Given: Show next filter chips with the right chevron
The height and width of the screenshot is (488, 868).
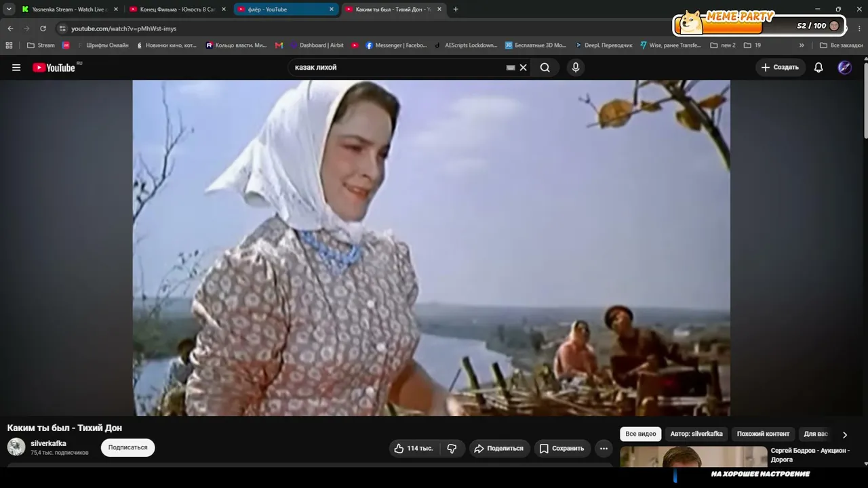Looking at the screenshot, I should coord(844,434).
